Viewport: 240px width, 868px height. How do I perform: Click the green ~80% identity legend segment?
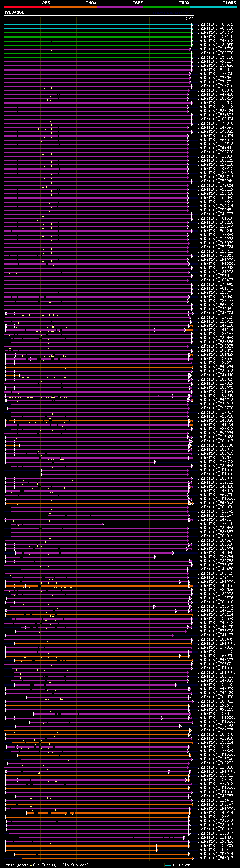[x=166, y=7]
